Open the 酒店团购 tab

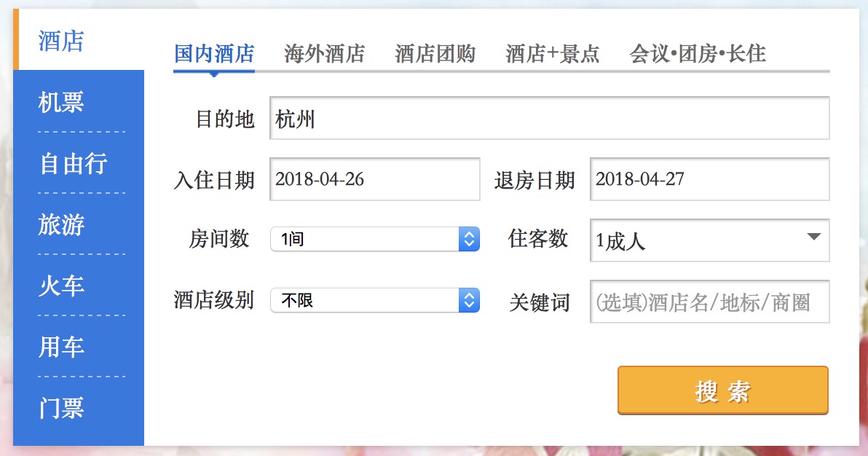pyautogui.click(x=435, y=54)
